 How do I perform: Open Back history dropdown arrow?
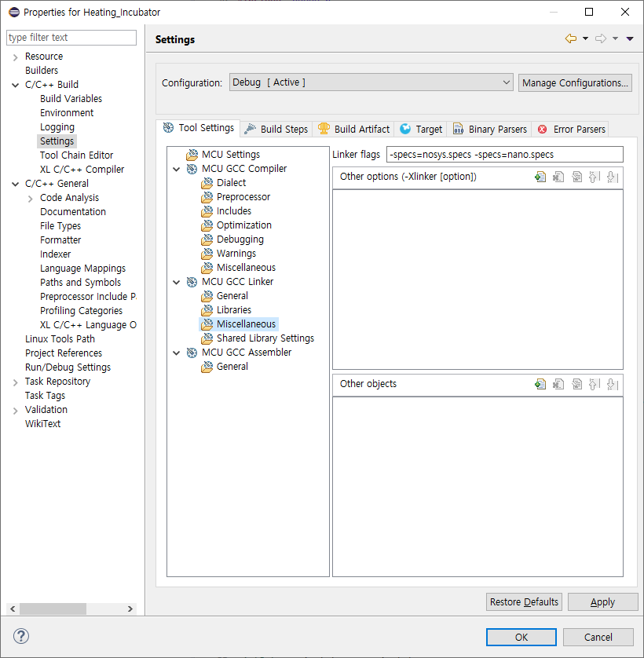click(x=585, y=38)
